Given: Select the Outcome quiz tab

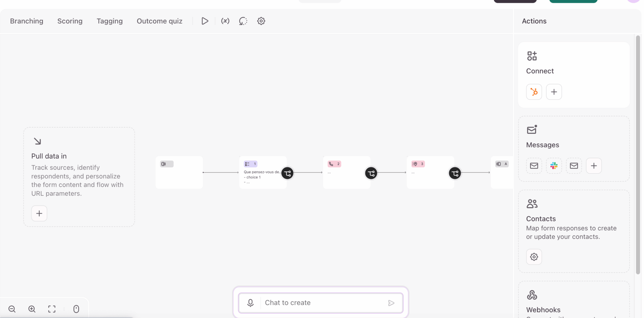Looking at the screenshot, I should [159, 21].
